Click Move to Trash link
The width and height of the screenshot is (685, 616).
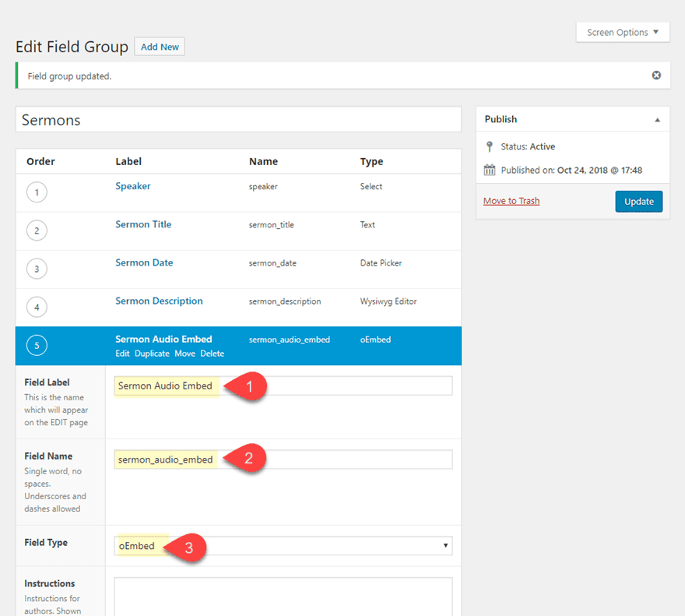(511, 201)
